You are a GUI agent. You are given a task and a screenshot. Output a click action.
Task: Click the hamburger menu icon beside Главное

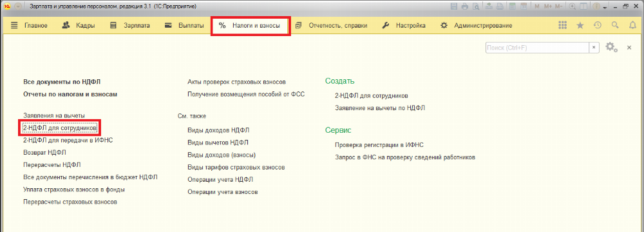point(14,26)
